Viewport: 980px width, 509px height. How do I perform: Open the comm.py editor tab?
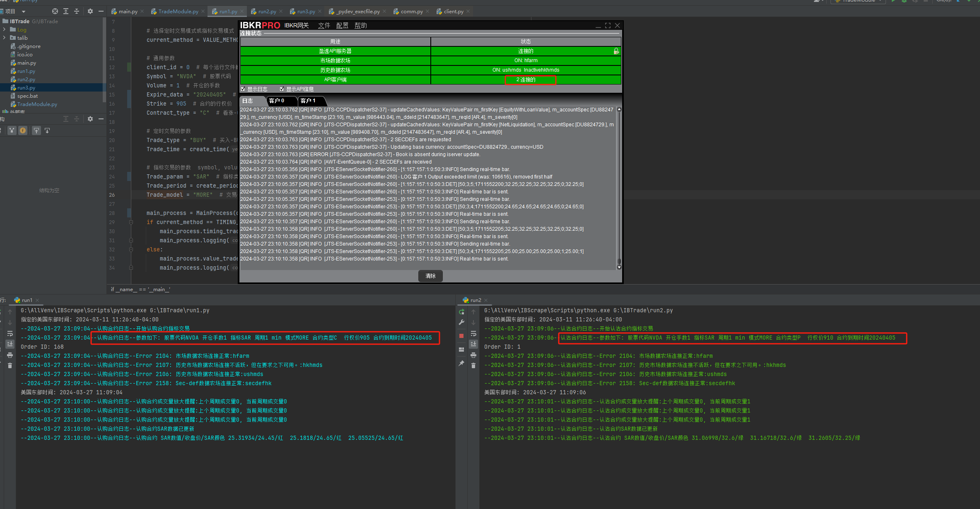click(x=412, y=11)
